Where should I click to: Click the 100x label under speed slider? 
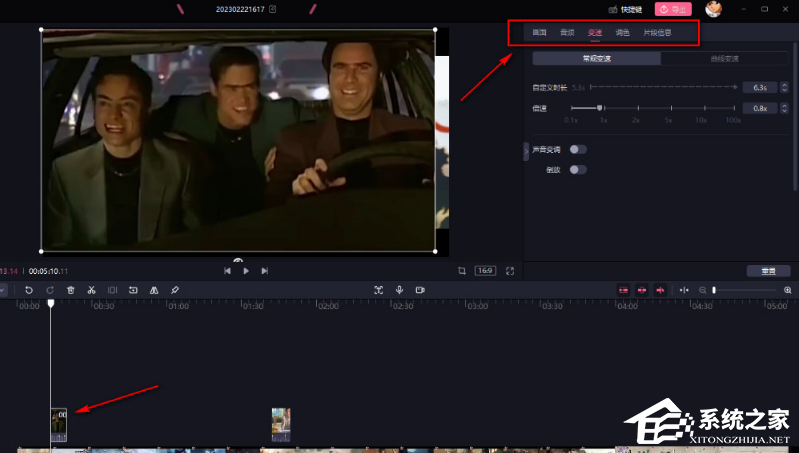tap(733, 120)
